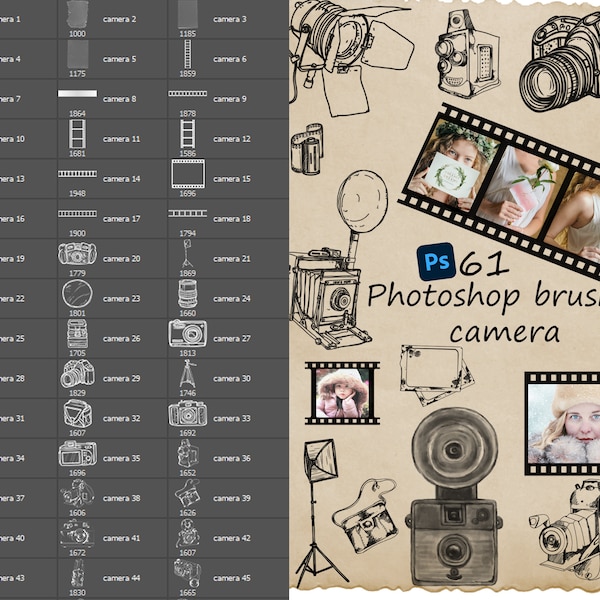Choose the shoulder bag brush camera 39
Viewport: 600px width, 600px height.
pos(228,498)
